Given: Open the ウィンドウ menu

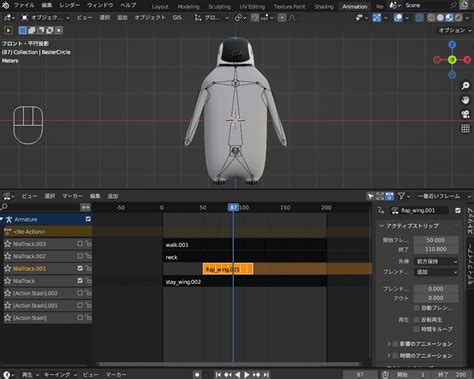Looking at the screenshot, I should tap(100, 5).
